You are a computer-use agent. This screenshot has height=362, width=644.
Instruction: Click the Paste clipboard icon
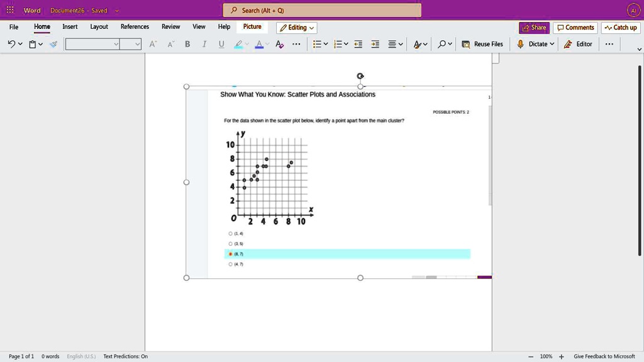tap(33, 44)
